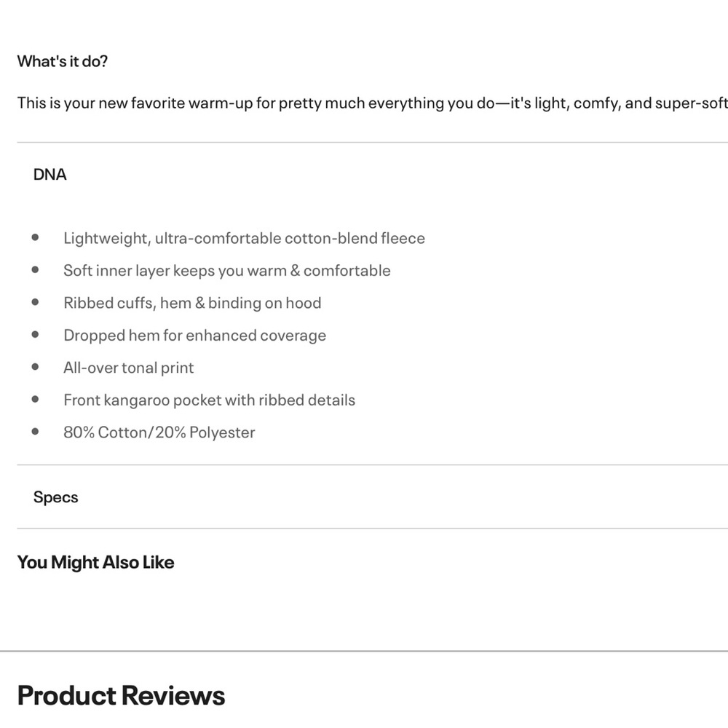Collapse the DNA section

click(50, 175)
